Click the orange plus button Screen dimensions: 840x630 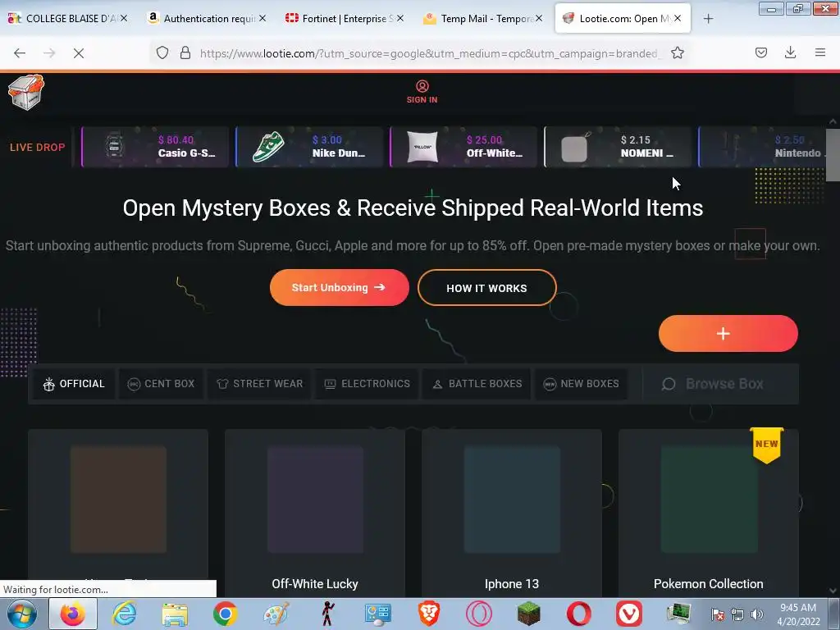(728, 333)
